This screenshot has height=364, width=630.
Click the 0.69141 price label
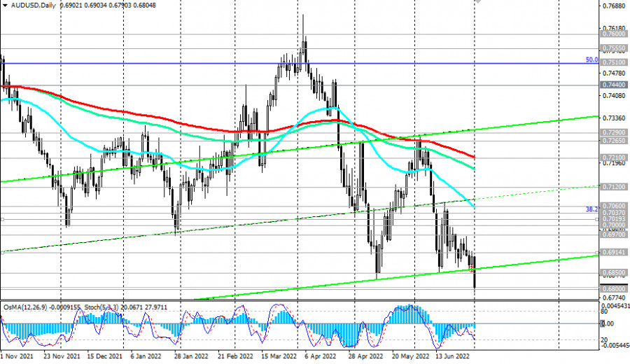tap(613, 251)
